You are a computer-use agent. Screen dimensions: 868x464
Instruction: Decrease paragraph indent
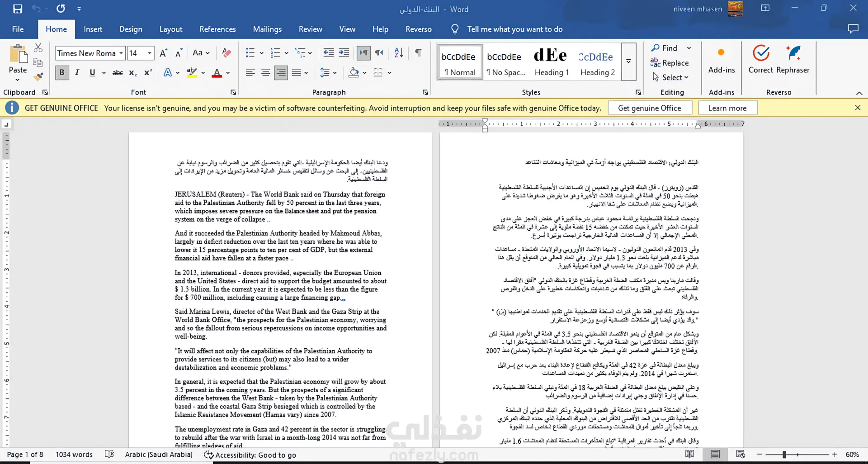point(329,53)
